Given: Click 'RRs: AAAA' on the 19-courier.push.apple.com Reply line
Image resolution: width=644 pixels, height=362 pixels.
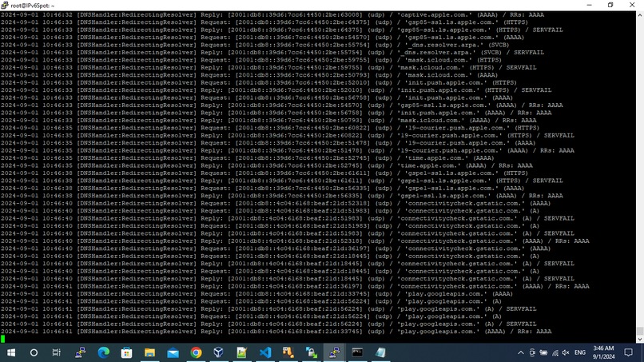Looking at the screenshot, I should 557,150.
